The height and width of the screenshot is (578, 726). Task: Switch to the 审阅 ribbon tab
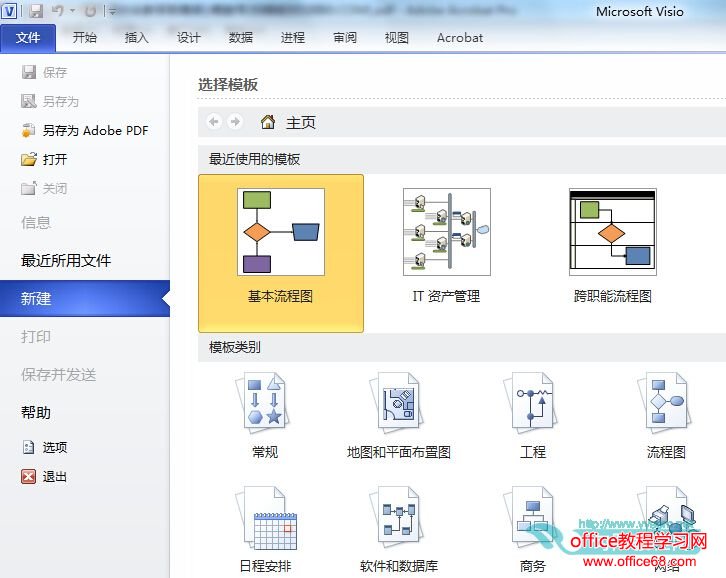point(345,38)
